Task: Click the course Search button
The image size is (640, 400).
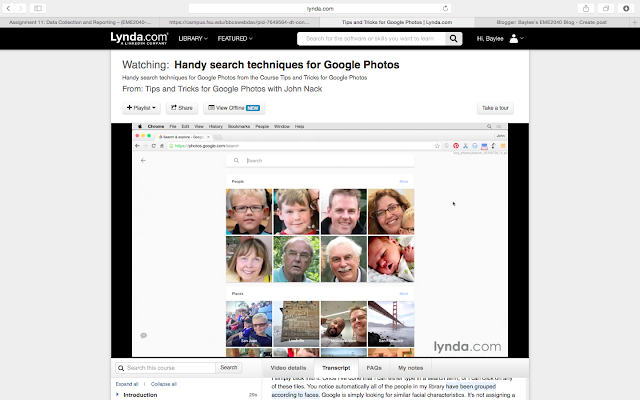Action: (x=229, y=368)
